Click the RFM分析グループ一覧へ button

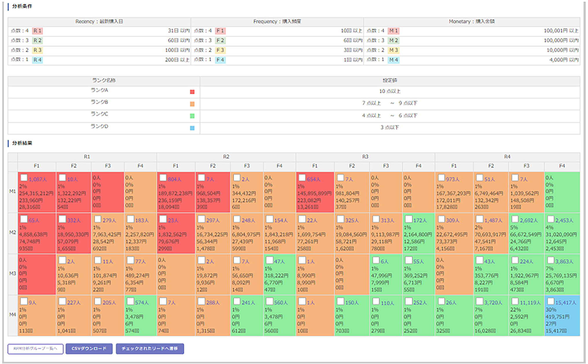pos(35,349)
